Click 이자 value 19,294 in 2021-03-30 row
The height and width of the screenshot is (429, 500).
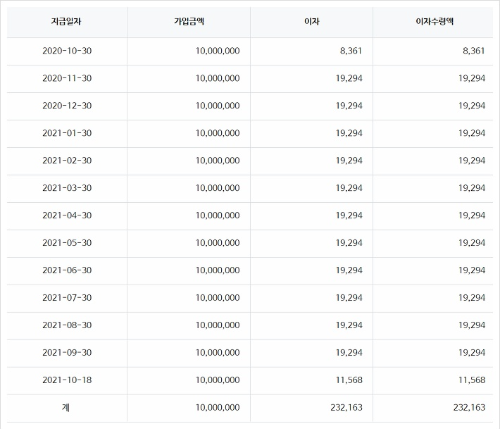[349, 188]
